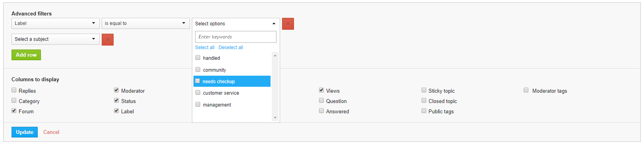
Task: Enable the Replies column checkbox
Action: [14, 90]
